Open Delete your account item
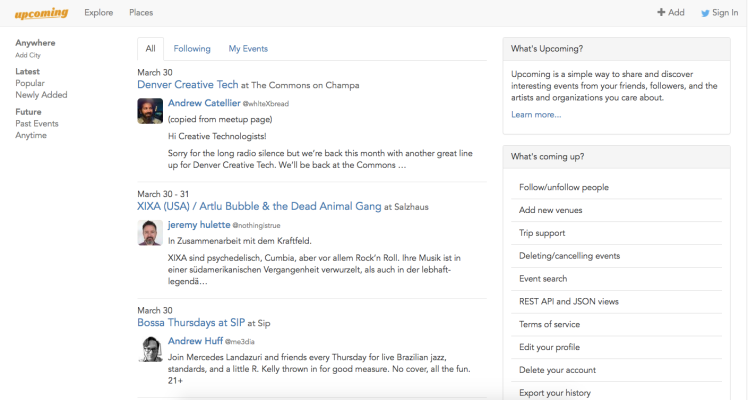 [x=616, y=370]
